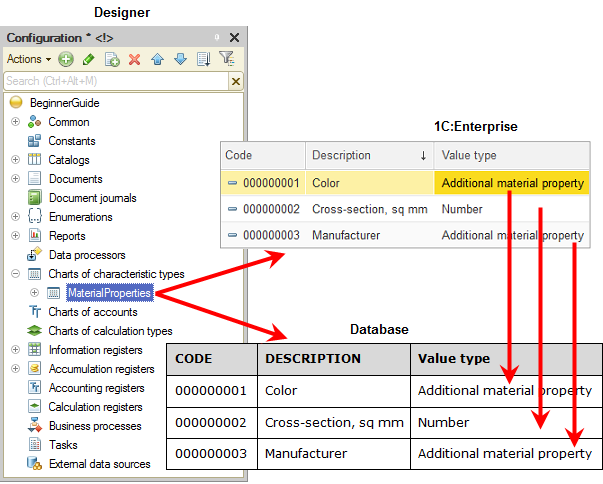Click the Document journals icon
The image size is (603, 484).
[x=34, y=198]
